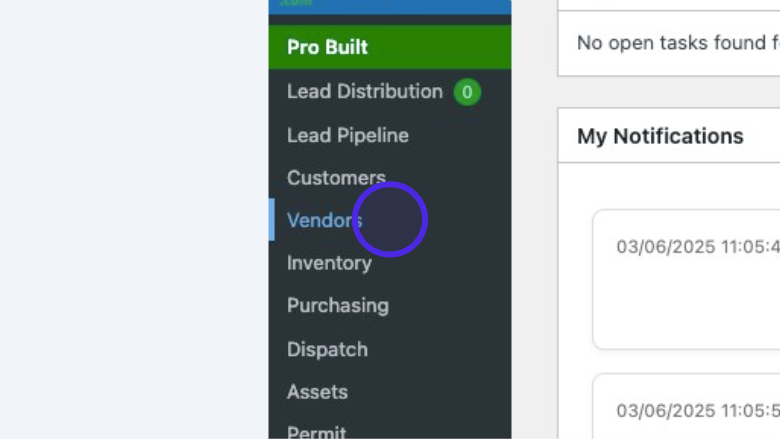Open the Customers menu item

coord(336,178)
